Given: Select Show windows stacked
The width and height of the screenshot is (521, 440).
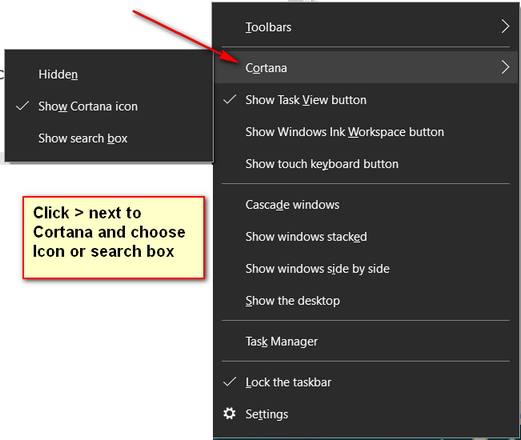Looking at the screenshot, I should [366, 237].
